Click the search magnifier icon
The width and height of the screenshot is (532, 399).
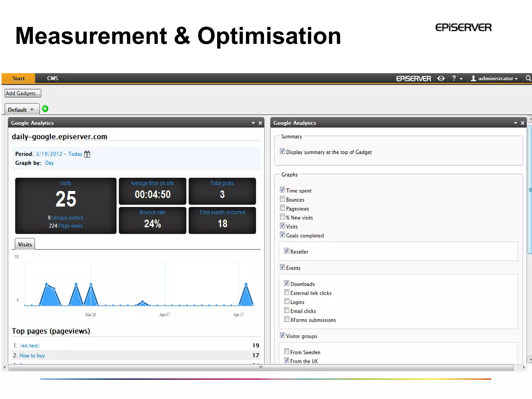(x=528, y=78)
